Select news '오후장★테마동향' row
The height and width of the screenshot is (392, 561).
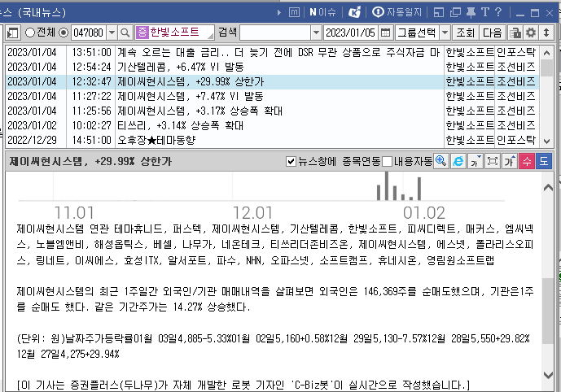pos(272,140)
